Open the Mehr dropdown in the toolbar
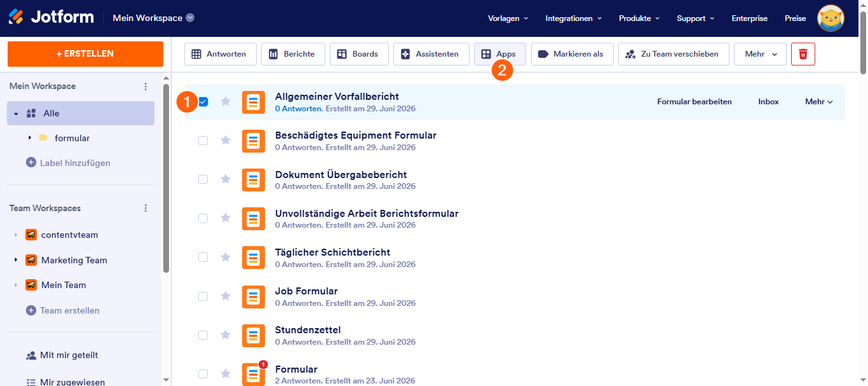The height and width of the screenshot is (386, 868). click(x=760, y=54)
